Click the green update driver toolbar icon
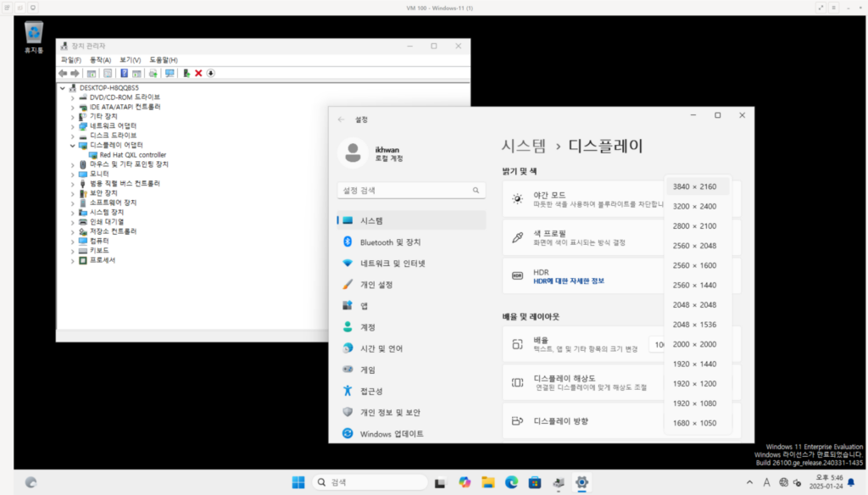The height and width of the screenshot is (495, 868). [186, 74]
